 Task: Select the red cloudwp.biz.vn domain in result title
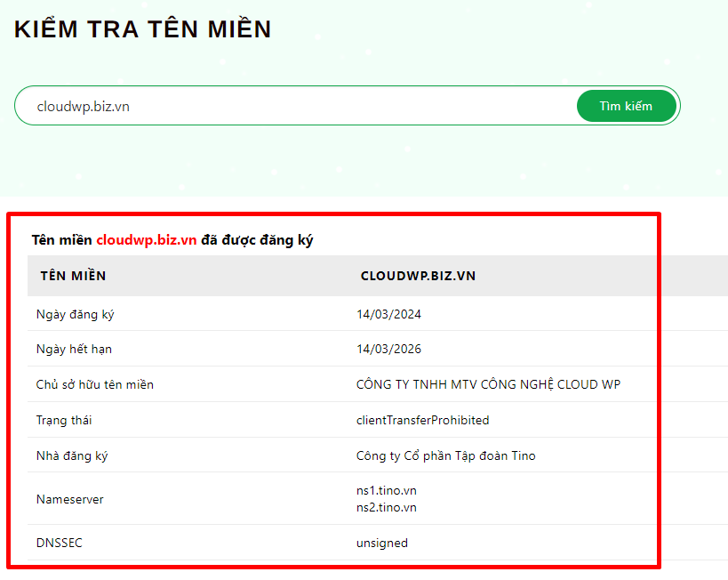click(147, 240)
